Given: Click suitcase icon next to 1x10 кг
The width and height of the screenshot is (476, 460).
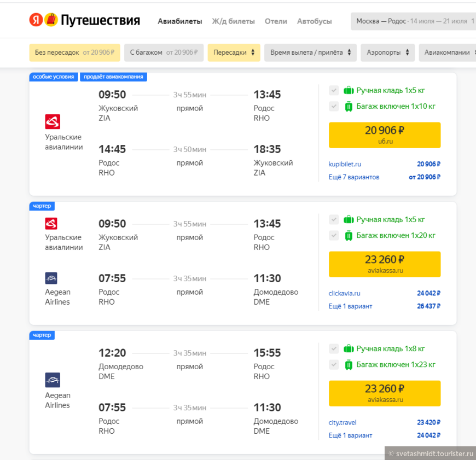Looking at the screenshot, I should [x=349, y=107].
